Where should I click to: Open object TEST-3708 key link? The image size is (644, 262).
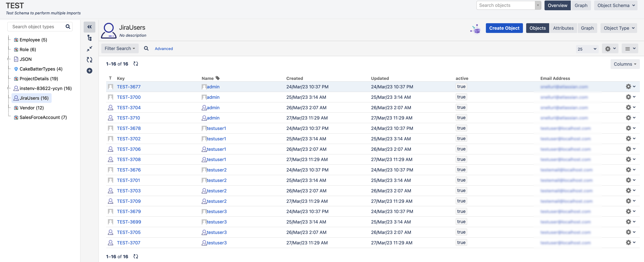pos(129,160)
